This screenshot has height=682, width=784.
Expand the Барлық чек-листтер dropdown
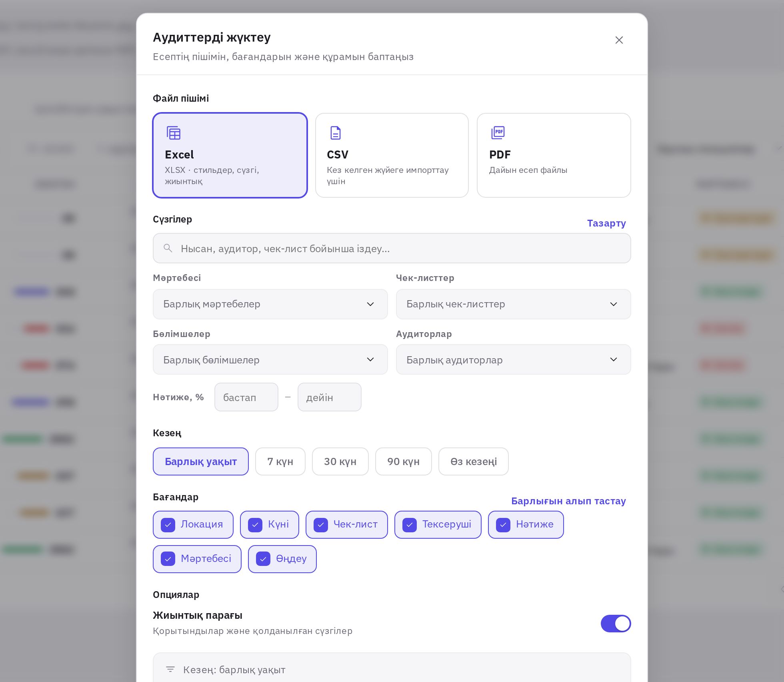513,304
